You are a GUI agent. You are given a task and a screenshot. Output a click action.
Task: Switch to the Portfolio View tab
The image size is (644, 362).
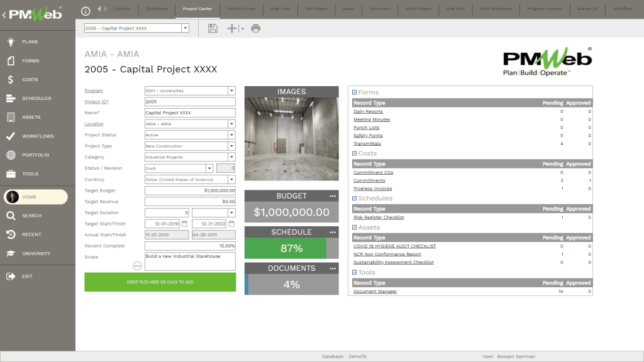click(241, 9)
